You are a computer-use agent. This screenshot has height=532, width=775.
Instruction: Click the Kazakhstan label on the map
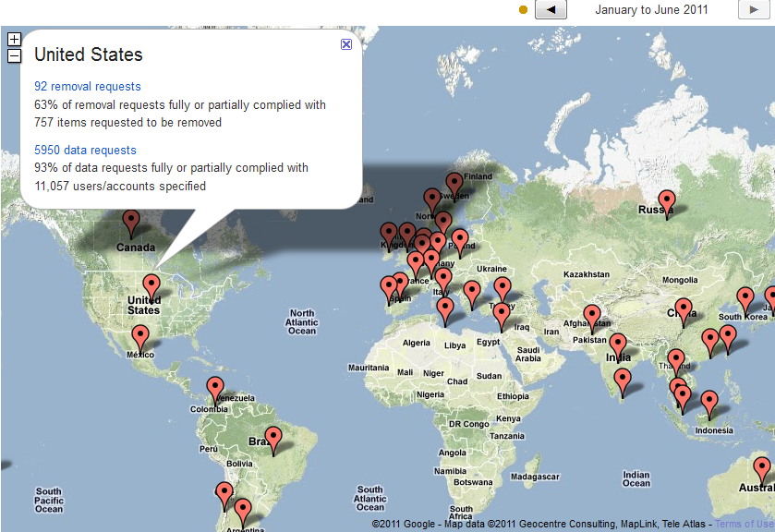coord(587,274)
